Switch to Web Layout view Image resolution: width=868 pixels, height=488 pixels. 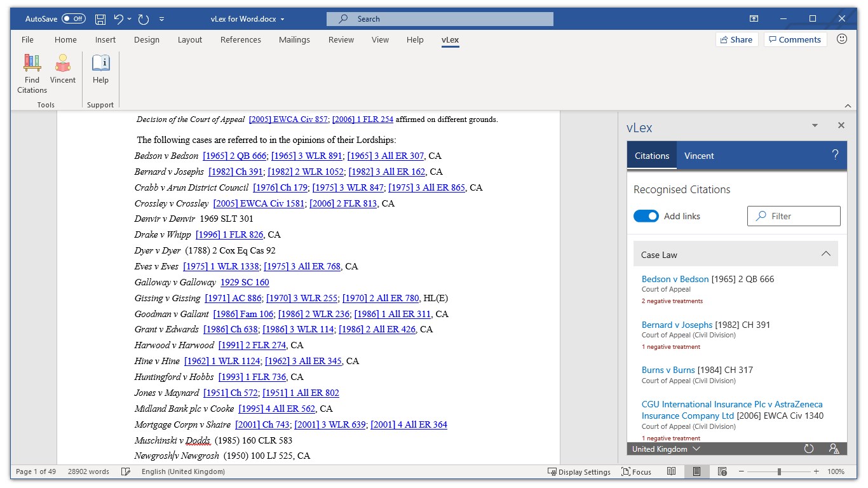tap(722, 471)
